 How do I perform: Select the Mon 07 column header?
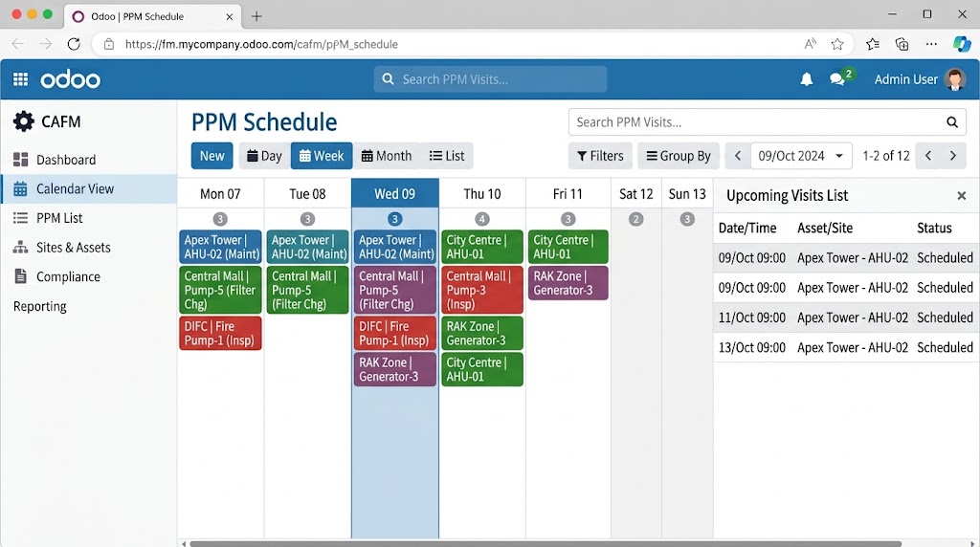coord(220,193)
